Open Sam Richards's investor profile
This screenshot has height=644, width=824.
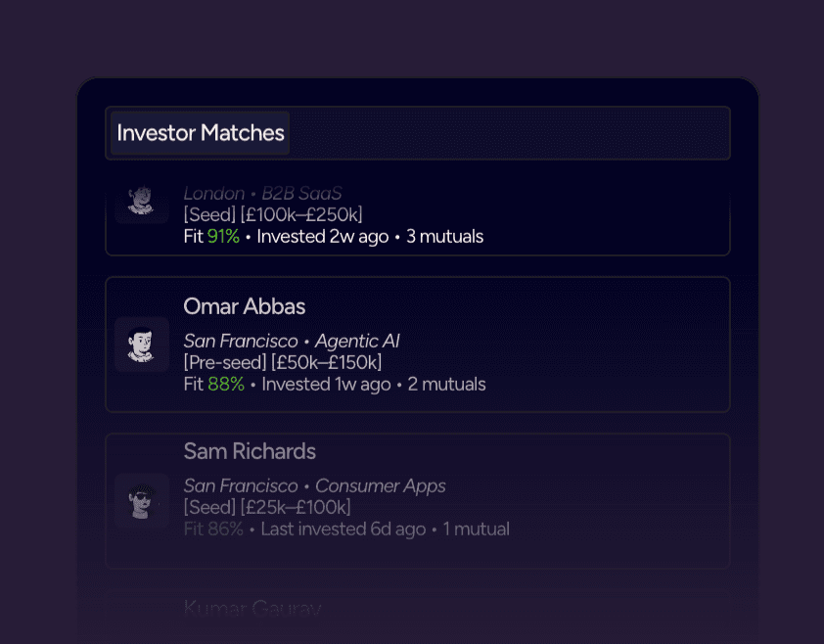tap(250, 451)
